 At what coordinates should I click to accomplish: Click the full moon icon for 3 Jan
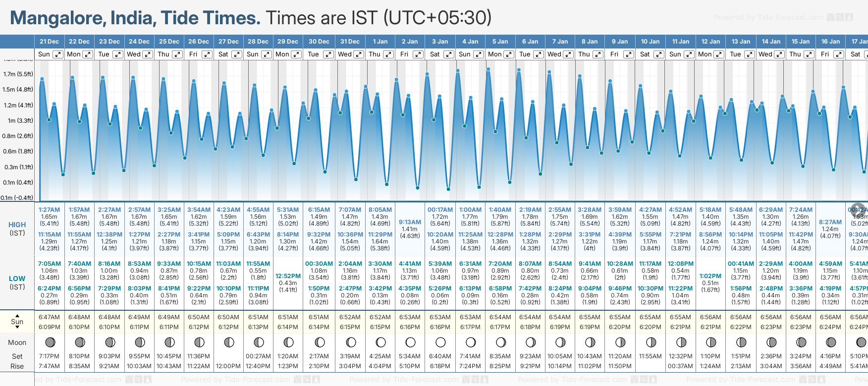tap(440, 342)
